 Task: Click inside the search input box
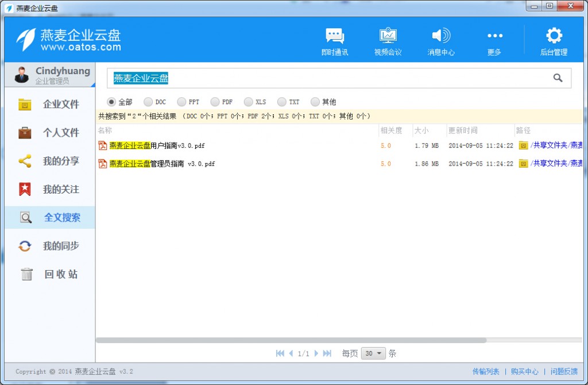pyautogui.click(x=287, y=78)
